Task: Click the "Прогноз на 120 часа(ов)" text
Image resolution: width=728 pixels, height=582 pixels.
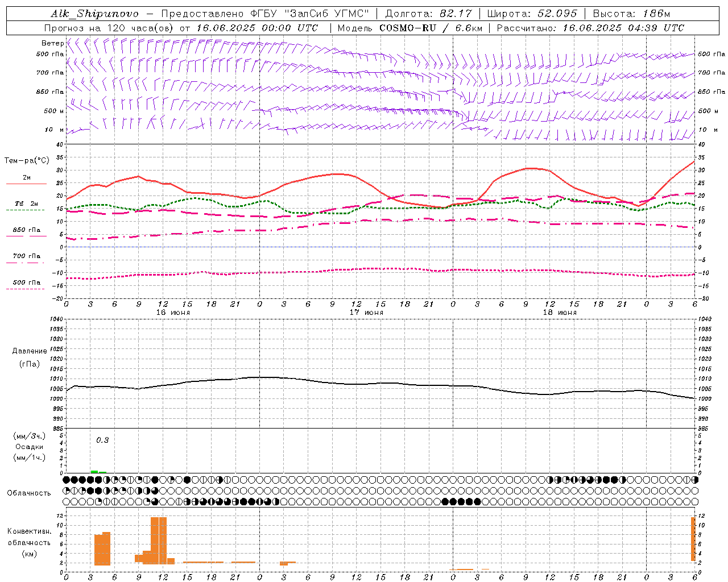Action: pyautogui.click(x=109, y=28)
